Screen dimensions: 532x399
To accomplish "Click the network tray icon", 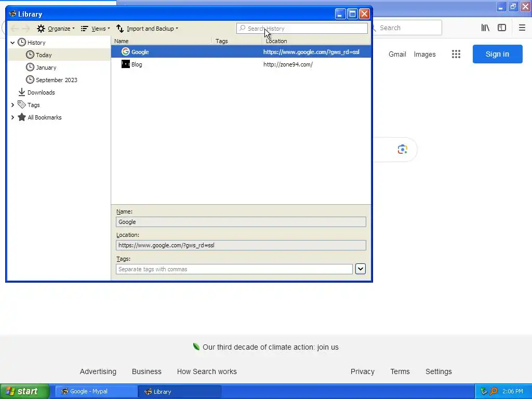I will click(484, 391).
